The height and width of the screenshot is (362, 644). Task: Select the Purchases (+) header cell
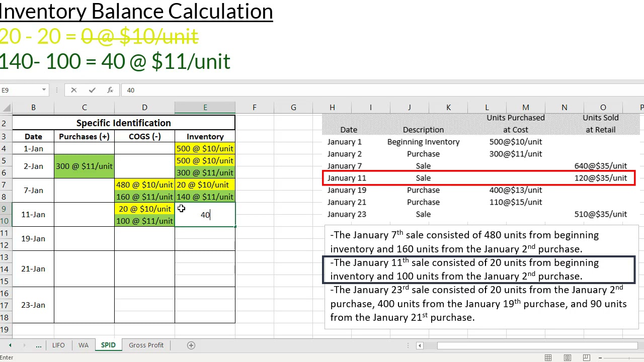tap(84, 136)
